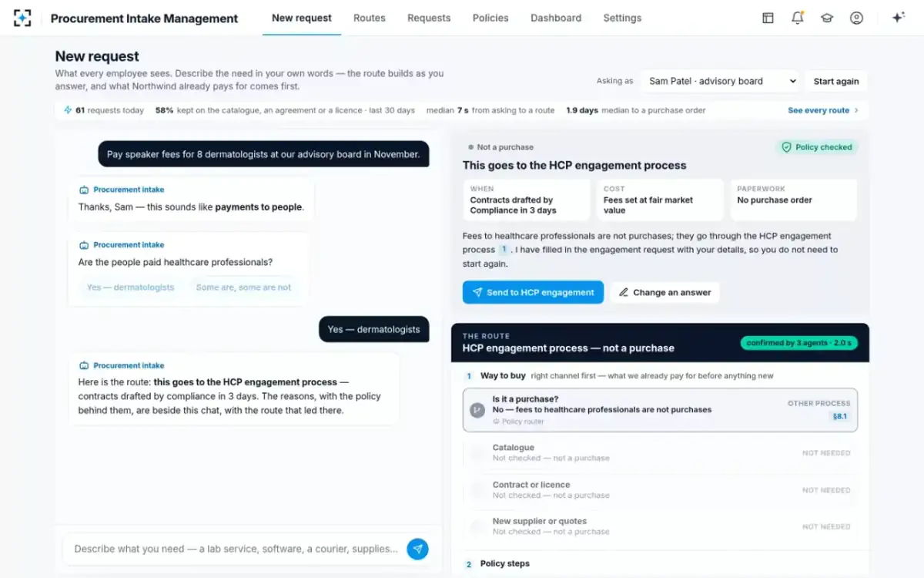Screen dimensions: 924x578
Task: Click Send to HCP engagement button
Action: click(x=533, y=293)
